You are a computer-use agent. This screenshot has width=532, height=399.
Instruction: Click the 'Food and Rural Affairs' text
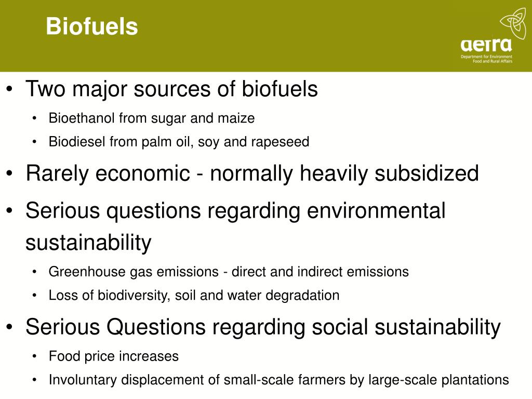coord(493,61)
